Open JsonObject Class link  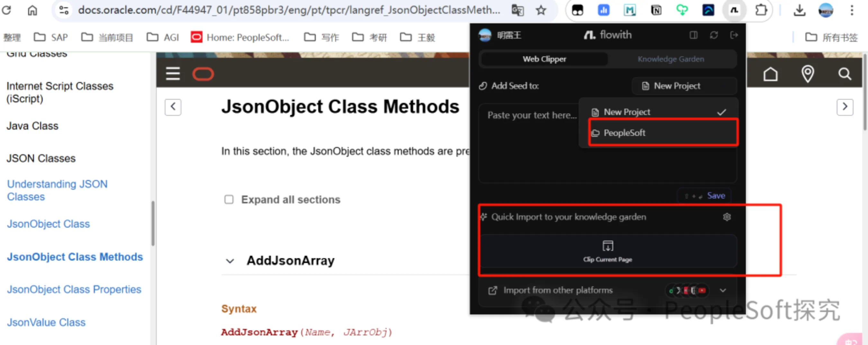[x=49, y=224]
